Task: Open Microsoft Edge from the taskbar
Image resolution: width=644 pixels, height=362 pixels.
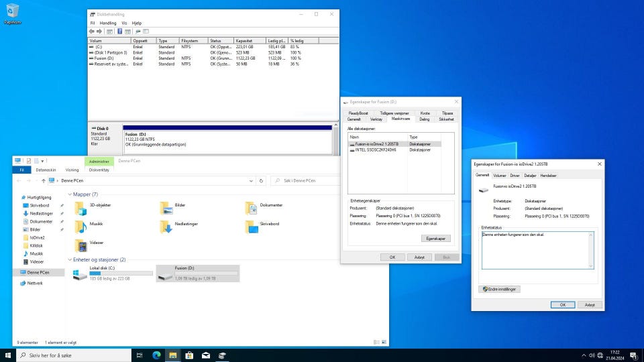Action: pyautogui.click(x=156, y=355)
